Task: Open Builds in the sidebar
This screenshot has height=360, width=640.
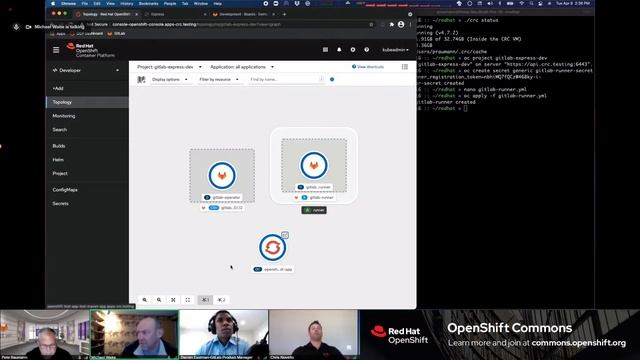Action: pos(87,146)
